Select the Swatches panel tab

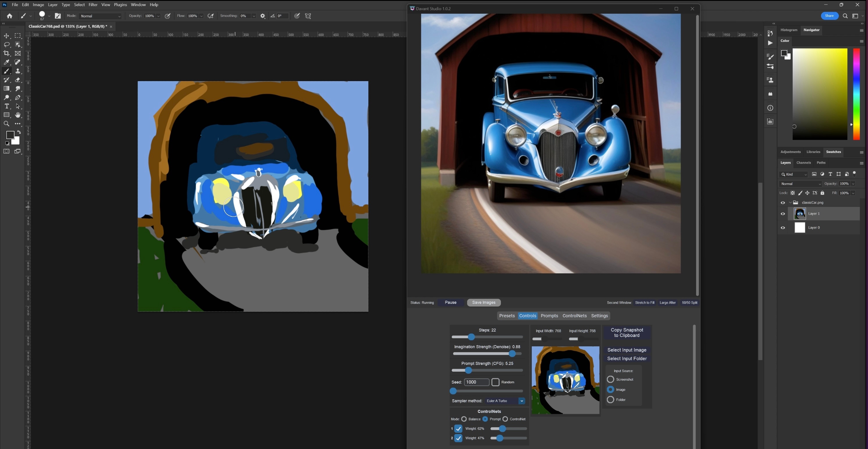[833, 152]
